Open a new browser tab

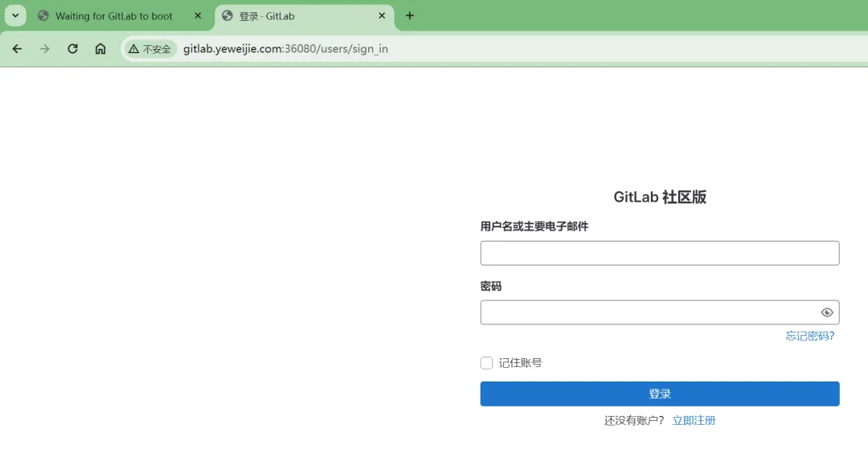[x=410, y=15]
